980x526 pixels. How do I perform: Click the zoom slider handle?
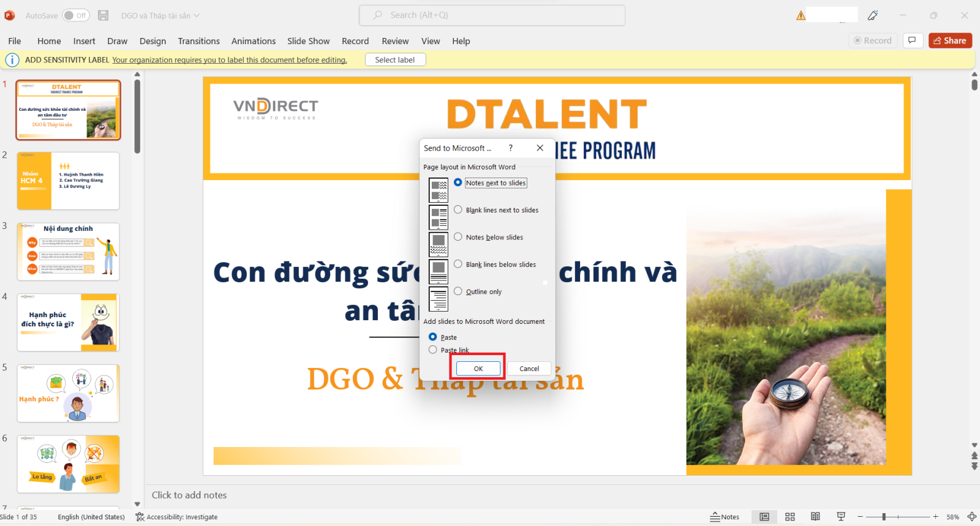point(884,517)
